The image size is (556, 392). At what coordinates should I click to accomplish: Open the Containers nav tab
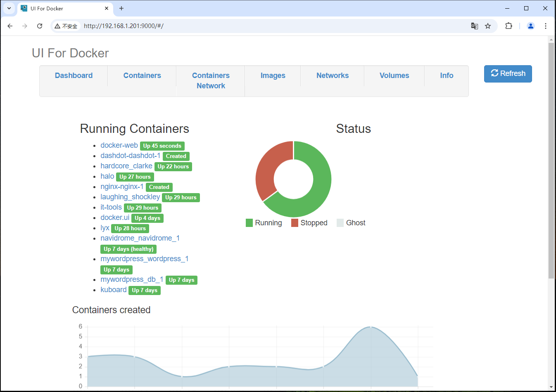[142, 76]
